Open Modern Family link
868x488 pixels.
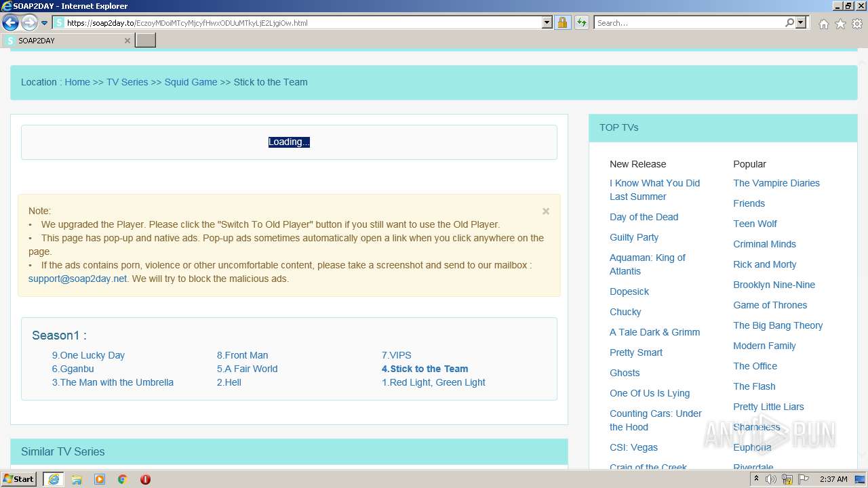[764, 346]
